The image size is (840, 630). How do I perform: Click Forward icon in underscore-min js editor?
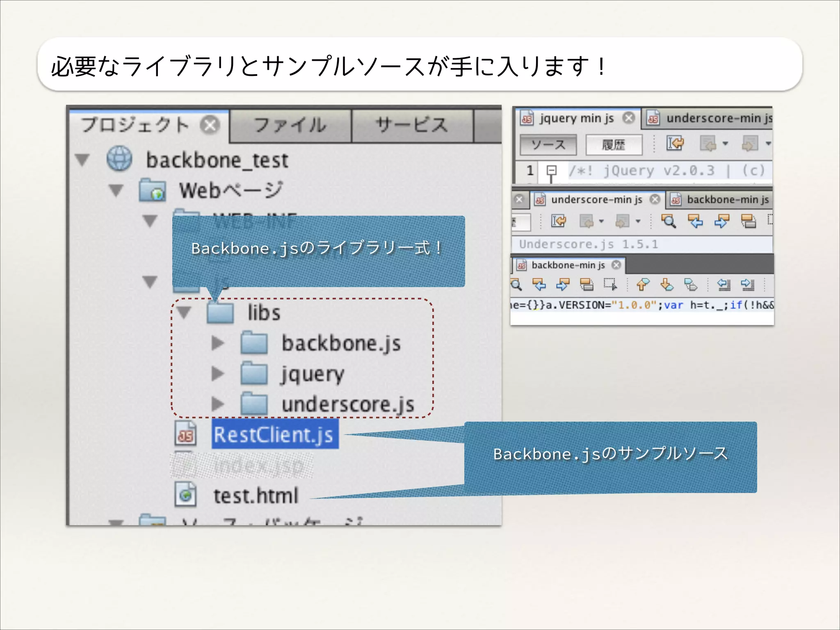point(623,221)
